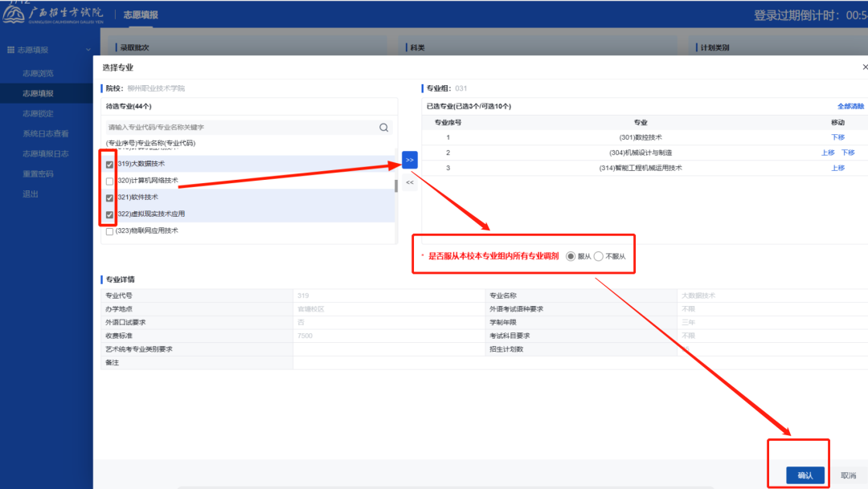The image size is (868, 489).
Task: Select the 服从 radio option
Action: [571, 256]
